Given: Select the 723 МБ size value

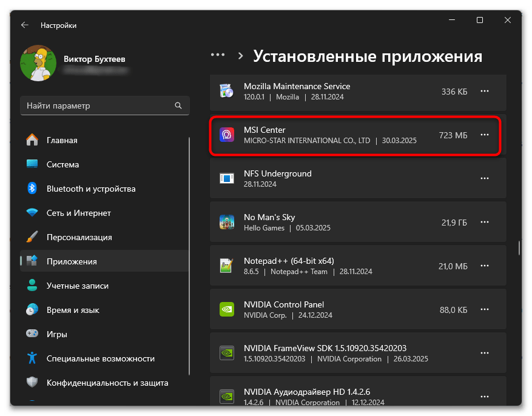Looking at the screenshot, I should coord(453,135).
